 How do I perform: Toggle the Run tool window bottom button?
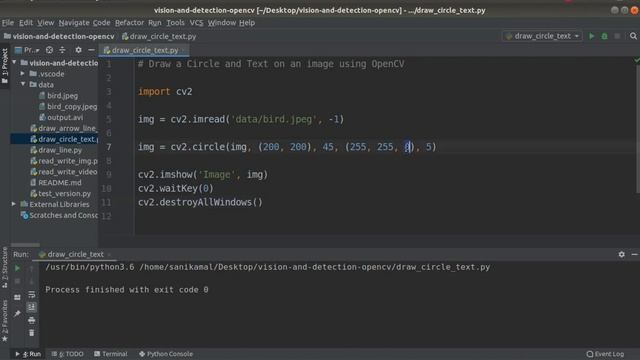coord(28,354)
